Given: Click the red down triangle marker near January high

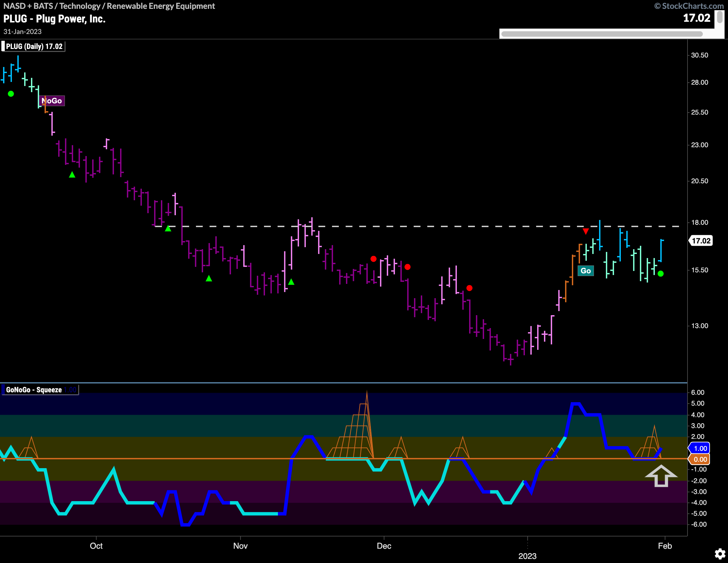Looking at the screenshot, I should tap(585, 232).
